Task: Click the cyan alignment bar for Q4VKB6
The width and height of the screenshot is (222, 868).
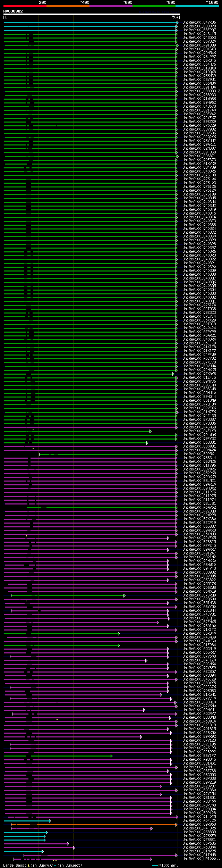Action: (x=91, y=23)
